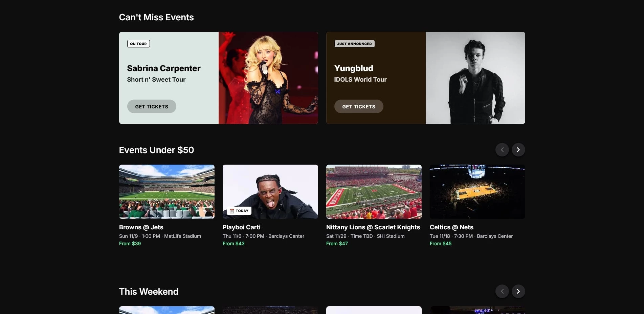Advance This Weekend carousel with right arrow
The height and width of the screenshot is (314, 644).
518,291
